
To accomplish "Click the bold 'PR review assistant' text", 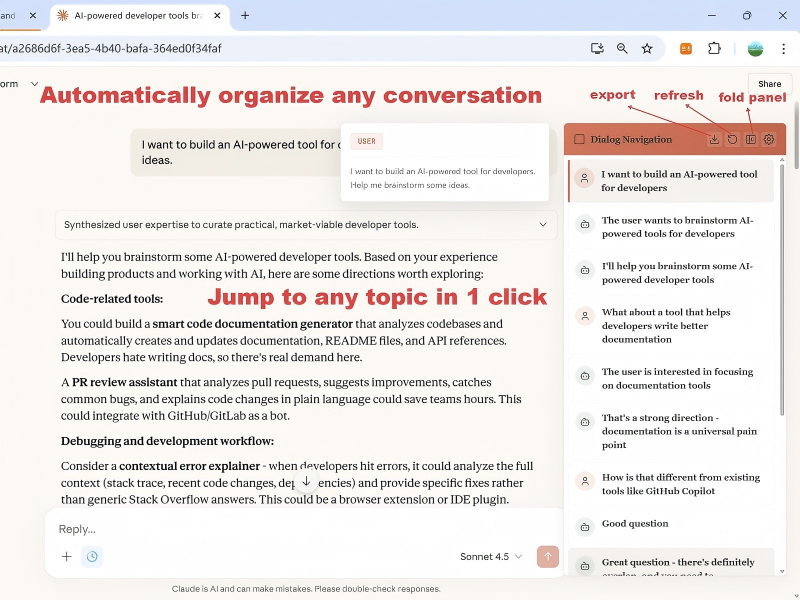I will pyautogui.click(x=124, y=382).
